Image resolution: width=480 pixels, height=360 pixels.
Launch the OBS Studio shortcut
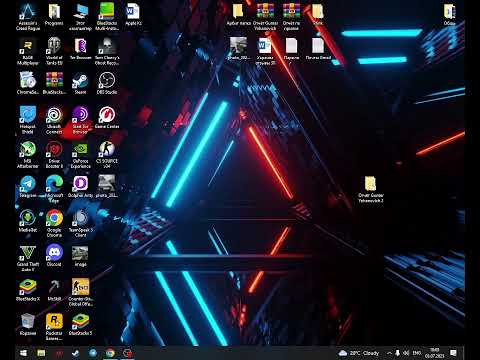(107, 83)
